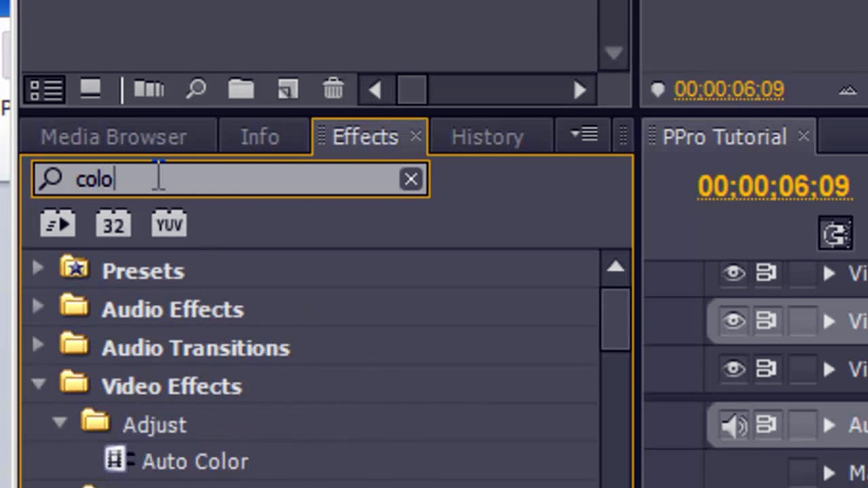
Task: Switch to Icon View in project panel
Action: tap(90, 88)
